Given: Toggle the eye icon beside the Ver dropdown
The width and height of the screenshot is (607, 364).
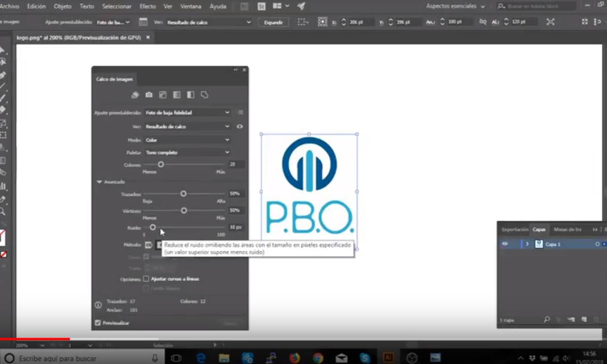Looking at the screenshot, I should [240, 126].
